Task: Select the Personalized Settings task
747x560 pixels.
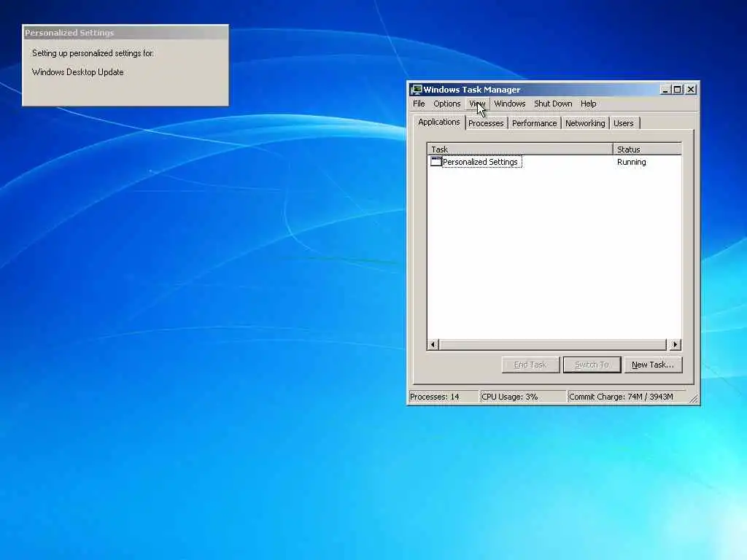Action: click(x=480, y=162)
